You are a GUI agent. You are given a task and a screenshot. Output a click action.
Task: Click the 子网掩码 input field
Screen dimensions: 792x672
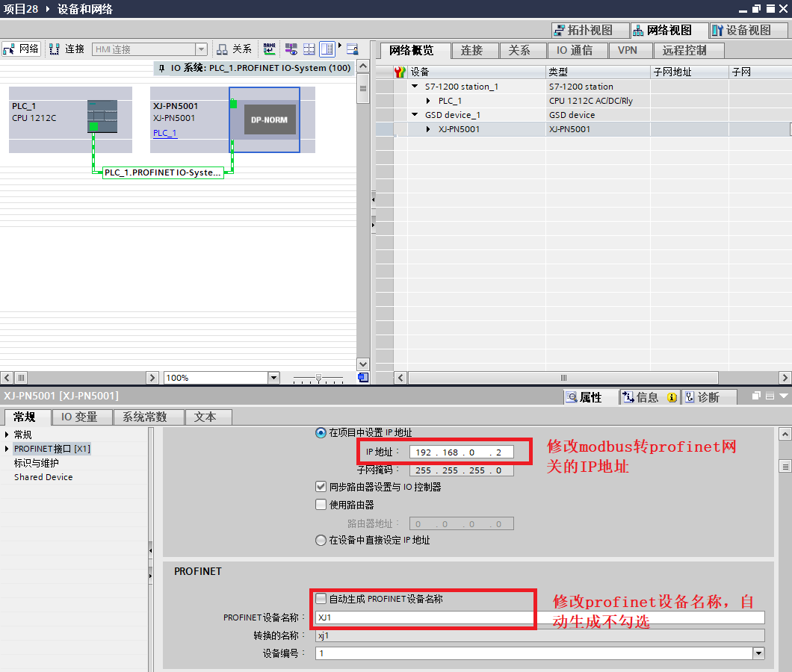point(461,470)
